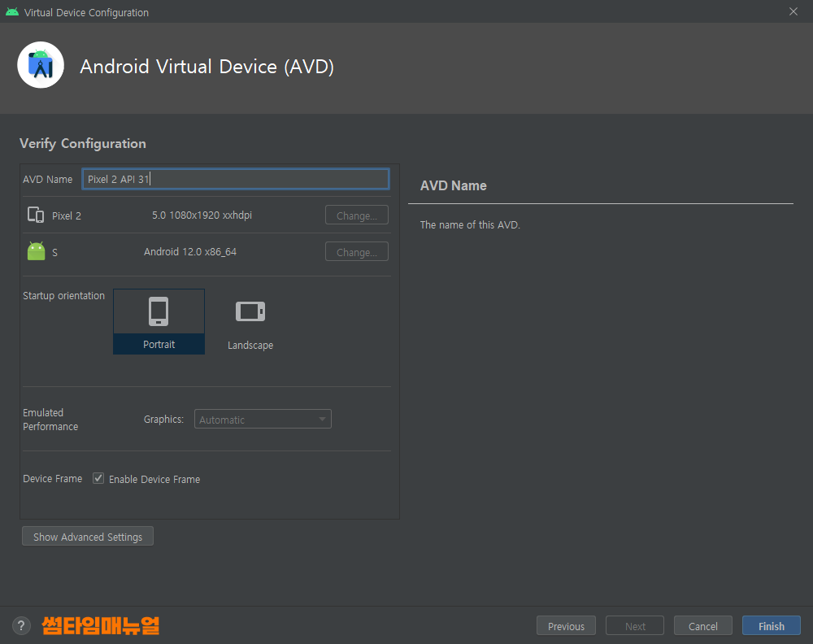The image size is (813, 644).
Task: Click the "Android 12.0 x86_64" text
Action: [190, 252]
